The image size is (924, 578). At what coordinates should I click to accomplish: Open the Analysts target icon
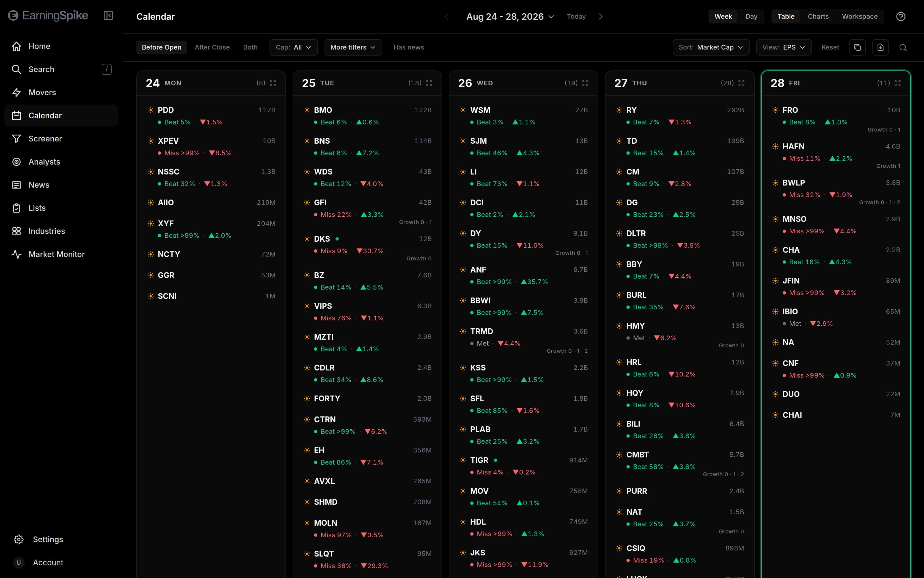pos(16,162)
